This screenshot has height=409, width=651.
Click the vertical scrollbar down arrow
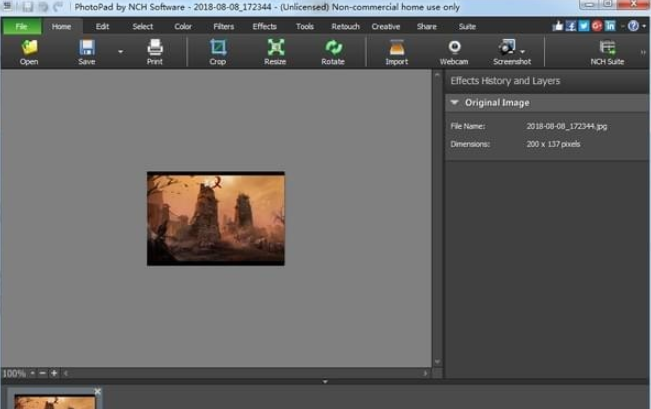pos(437,362)
